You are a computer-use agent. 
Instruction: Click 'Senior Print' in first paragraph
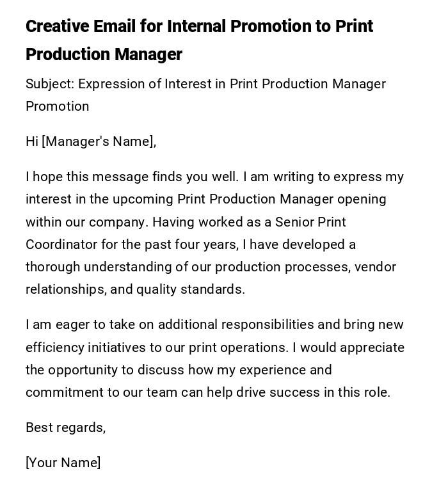point(310,222)
